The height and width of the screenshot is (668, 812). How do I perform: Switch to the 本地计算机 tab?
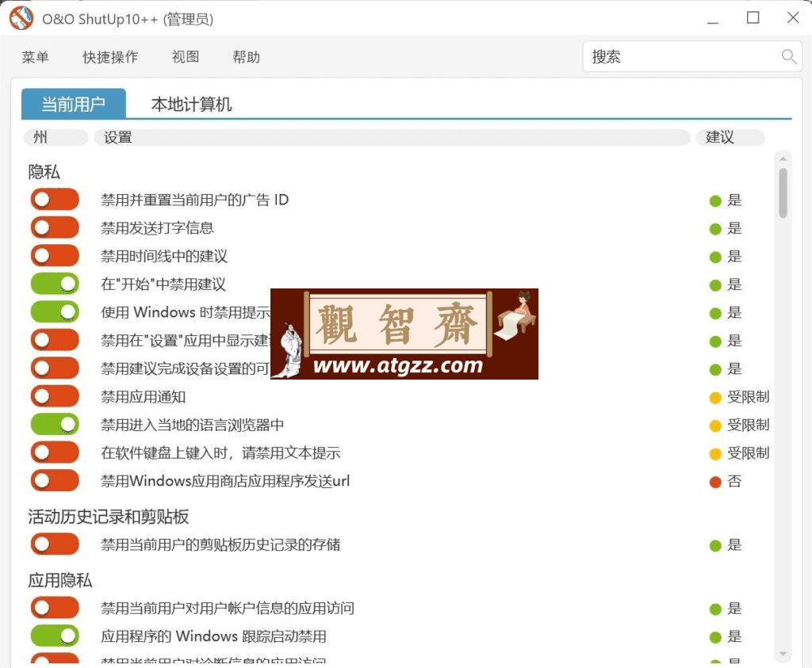(x=191, y=105)
